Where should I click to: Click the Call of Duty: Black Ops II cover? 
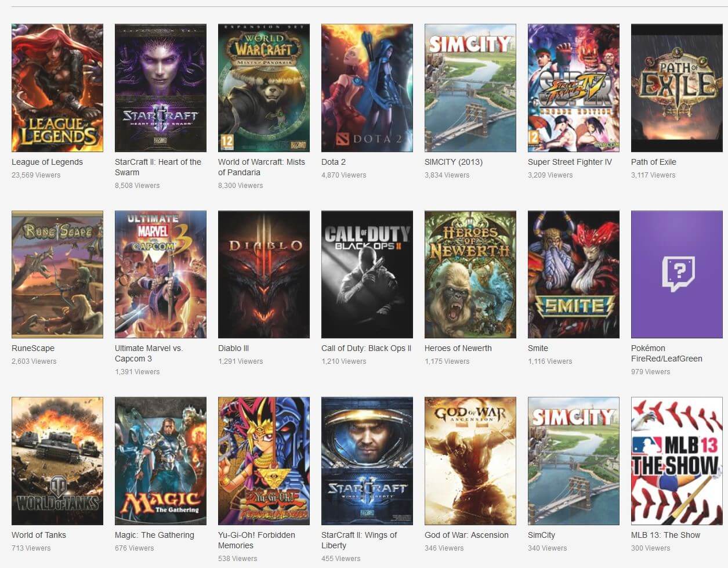pyautogui.click(x=367, y=274)
